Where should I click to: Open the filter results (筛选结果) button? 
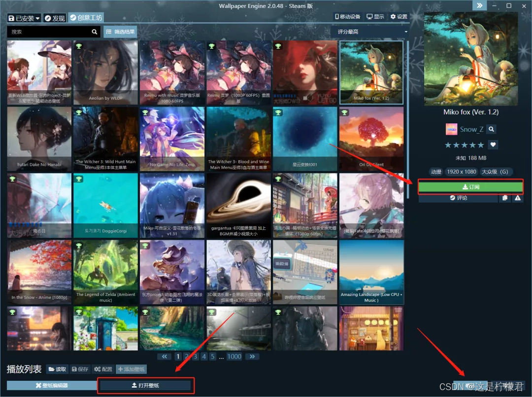120,32
